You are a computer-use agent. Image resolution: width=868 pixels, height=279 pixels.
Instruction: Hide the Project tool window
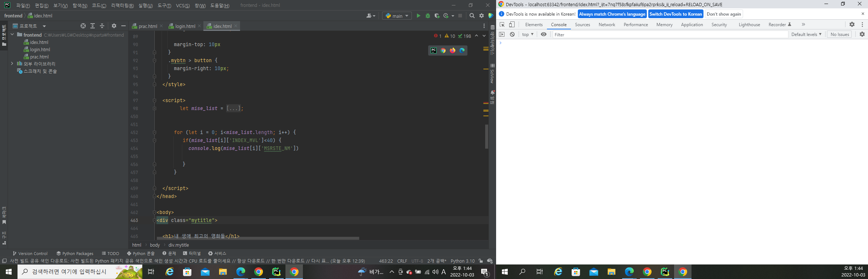[123, 26]
